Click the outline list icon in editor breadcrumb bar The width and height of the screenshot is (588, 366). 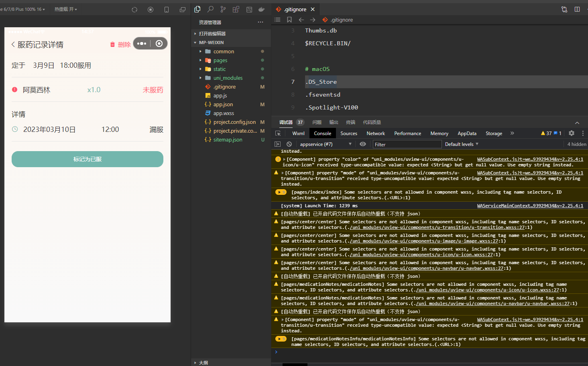(277, 20)
